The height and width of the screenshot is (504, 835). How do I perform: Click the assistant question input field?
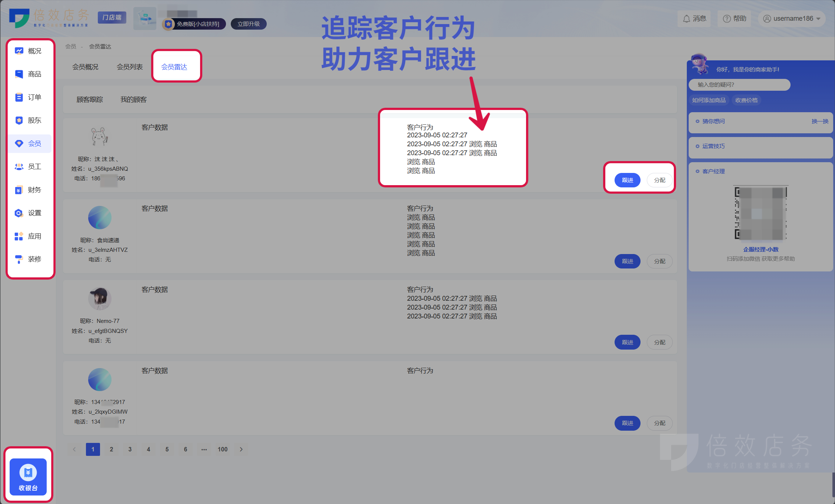pos(739,85)
